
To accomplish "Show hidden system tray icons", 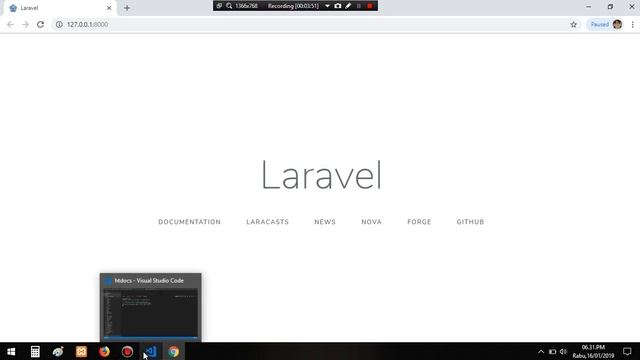I will coord(541,351).
